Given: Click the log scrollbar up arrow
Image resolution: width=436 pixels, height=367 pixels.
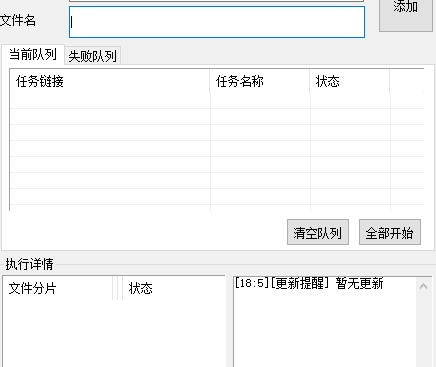Looking at the screenshot, I should tap(424, 286).
